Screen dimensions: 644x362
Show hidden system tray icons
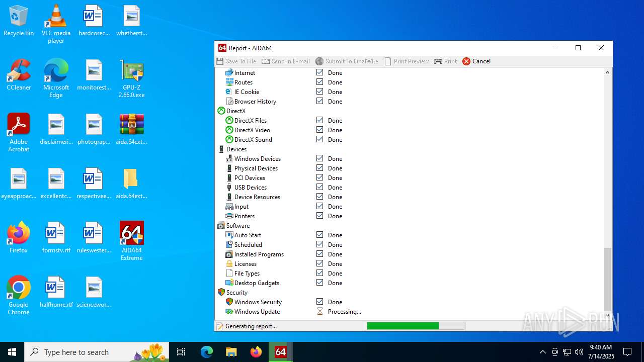542,352
